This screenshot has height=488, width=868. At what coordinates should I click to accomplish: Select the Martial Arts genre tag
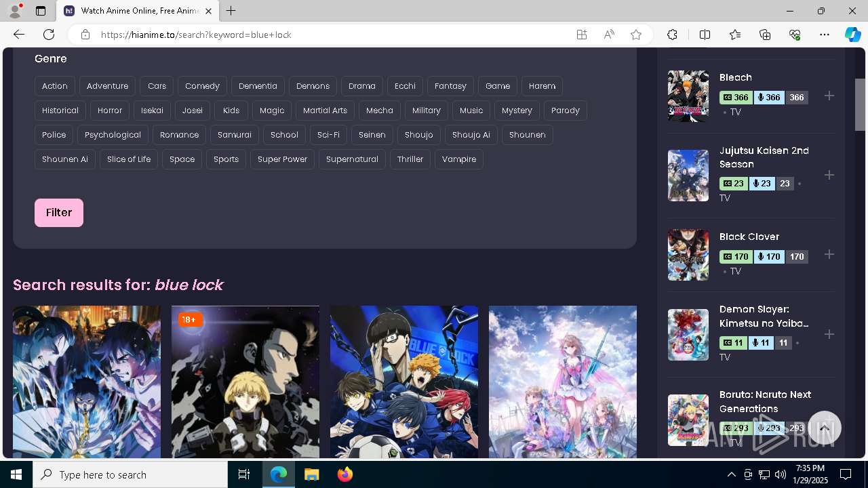325,110
